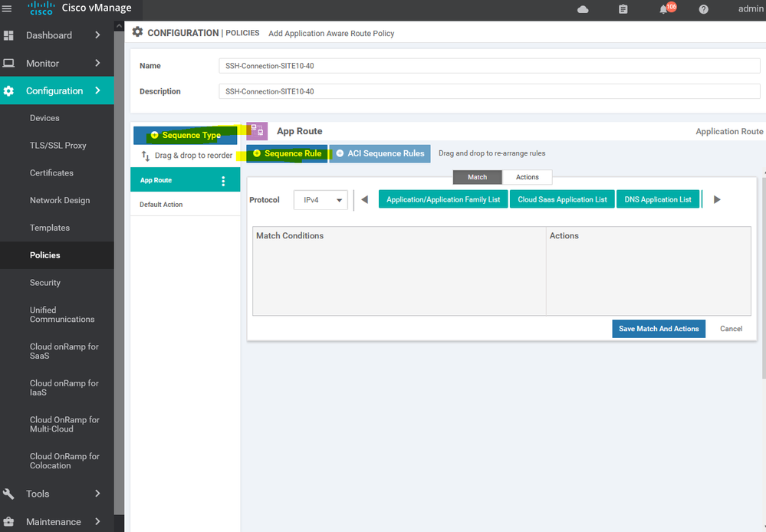Switch to the Match tab
766x532 pixels.
(x=477, y=177)
